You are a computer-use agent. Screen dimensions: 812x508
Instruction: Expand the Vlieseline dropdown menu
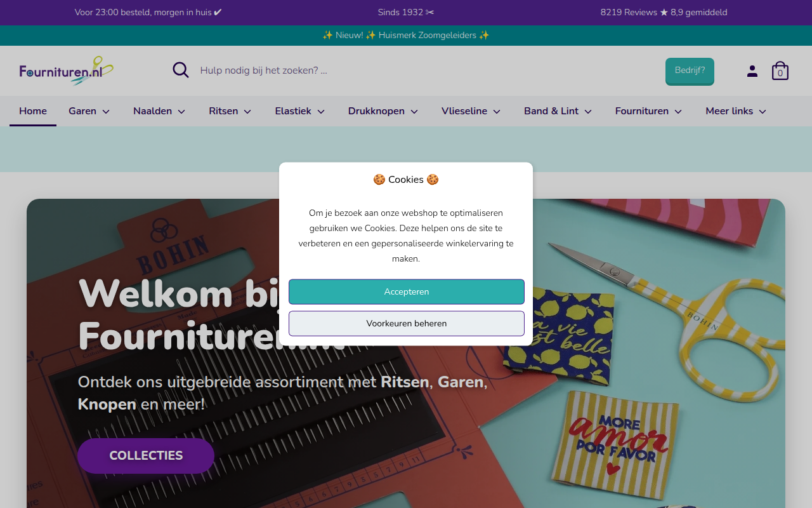(x=471, y=111)
